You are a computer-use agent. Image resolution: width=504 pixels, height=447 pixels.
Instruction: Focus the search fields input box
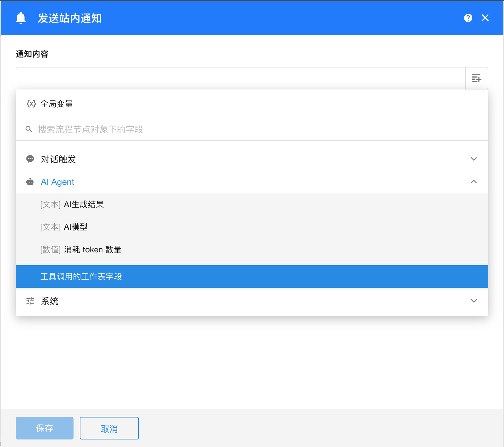tap(251, 129)
